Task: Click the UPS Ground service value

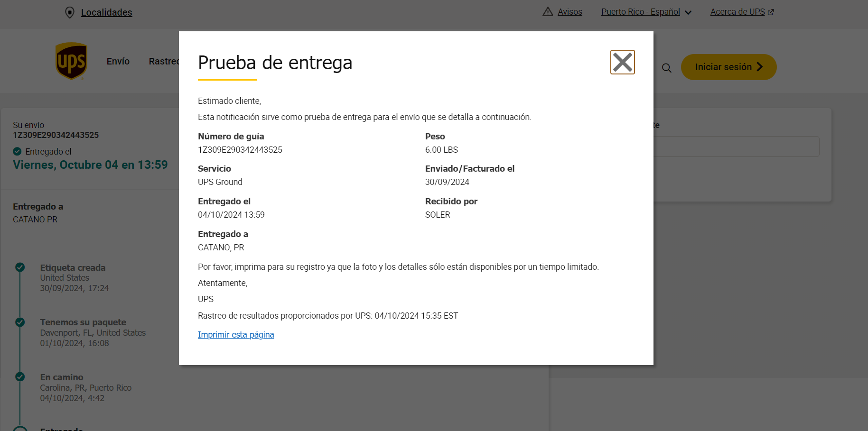Action: (x=220, y=182)
